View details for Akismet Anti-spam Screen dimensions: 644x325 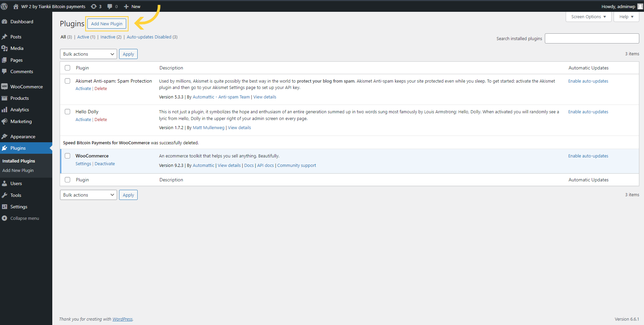click(265, 97)
